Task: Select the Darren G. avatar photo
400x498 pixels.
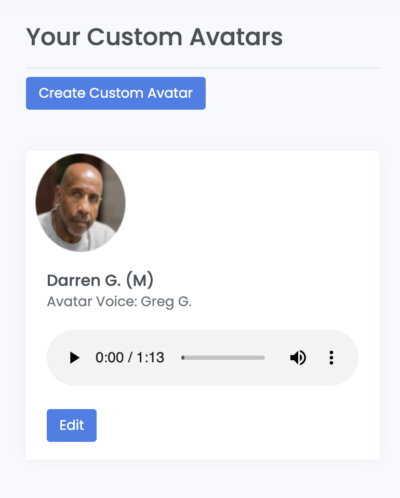Action: [x=81, y=202]
